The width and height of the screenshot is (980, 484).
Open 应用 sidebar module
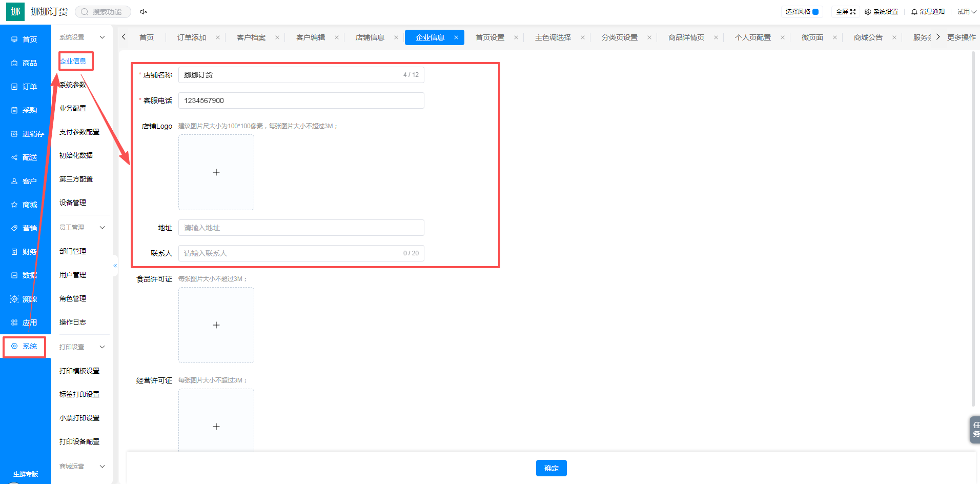[25, 322]
